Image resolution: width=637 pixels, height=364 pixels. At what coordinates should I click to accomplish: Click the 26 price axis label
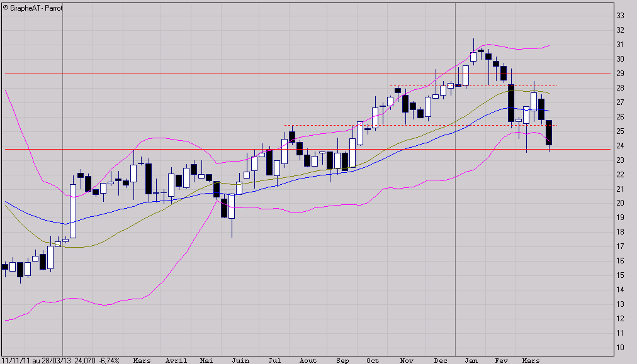point(621,117)
